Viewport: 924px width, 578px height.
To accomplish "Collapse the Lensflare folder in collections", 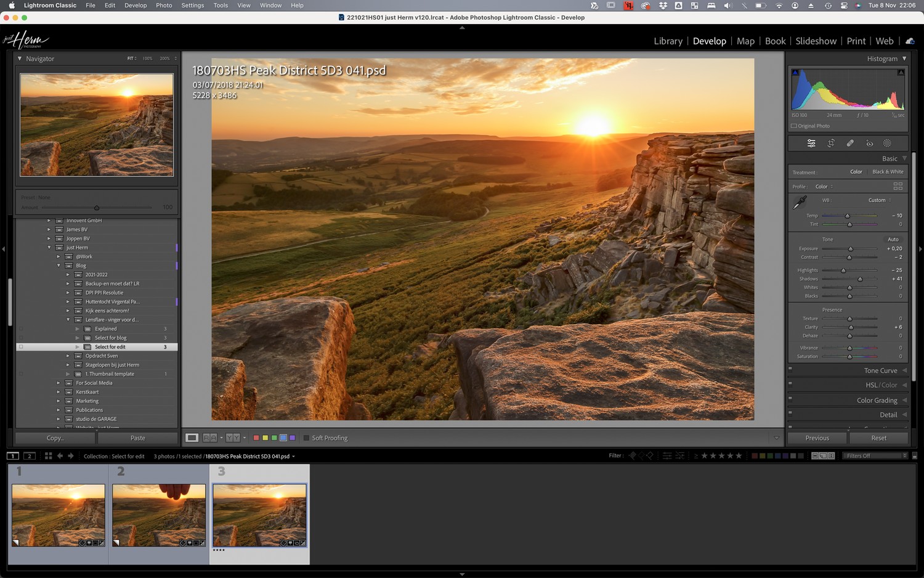I will [x=68, y=320].
